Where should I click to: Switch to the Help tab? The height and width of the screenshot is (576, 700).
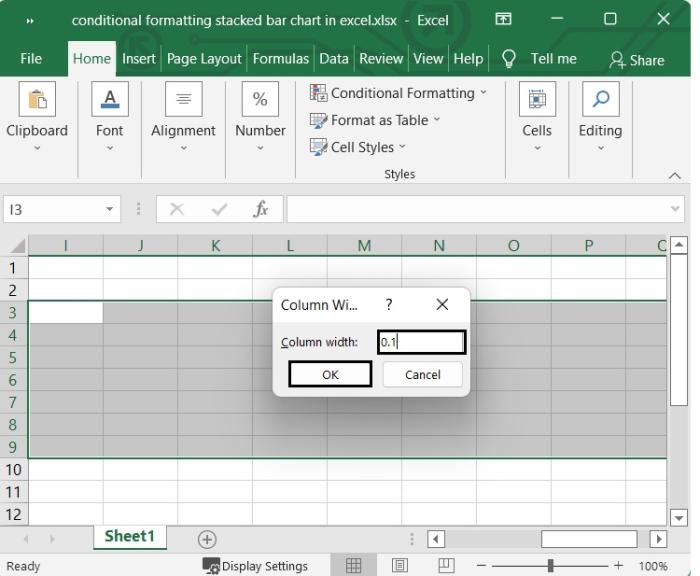coord(468,58)
